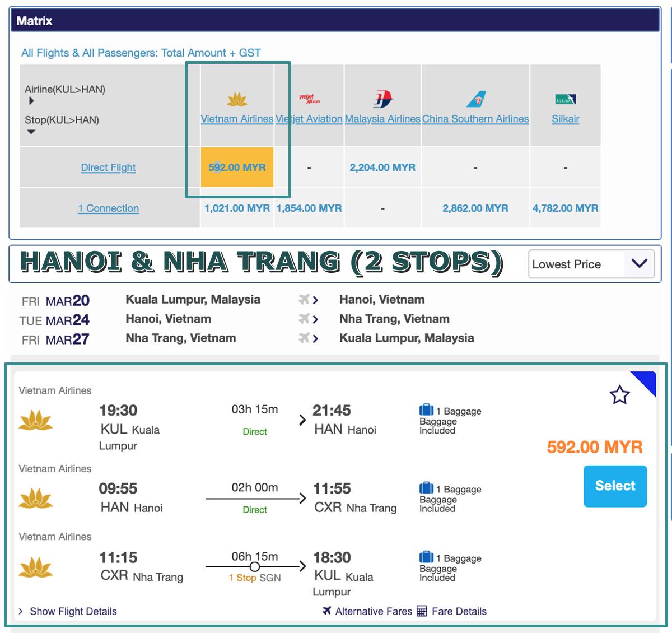Click the China Southern Airlines logo
This screenshot has height=633, width=672.
click(x=475, y=99)
